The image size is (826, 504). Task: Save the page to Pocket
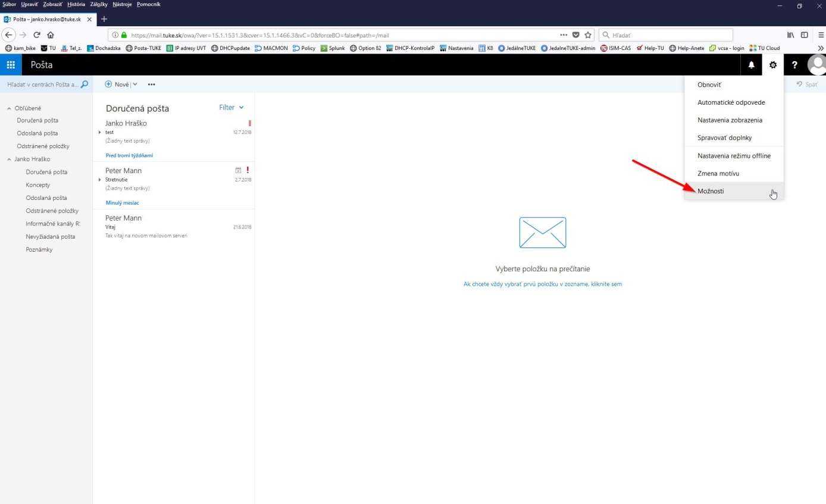coord(576,35)
